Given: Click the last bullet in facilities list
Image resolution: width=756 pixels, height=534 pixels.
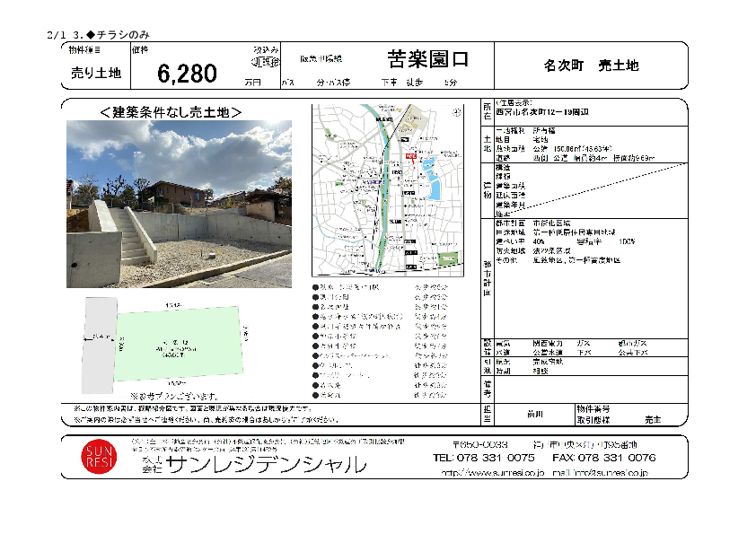Looking at the screenshot, I should 315,395.
